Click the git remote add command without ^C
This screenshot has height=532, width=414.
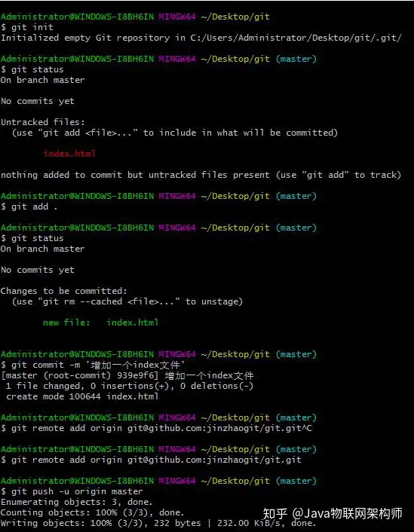151,460
